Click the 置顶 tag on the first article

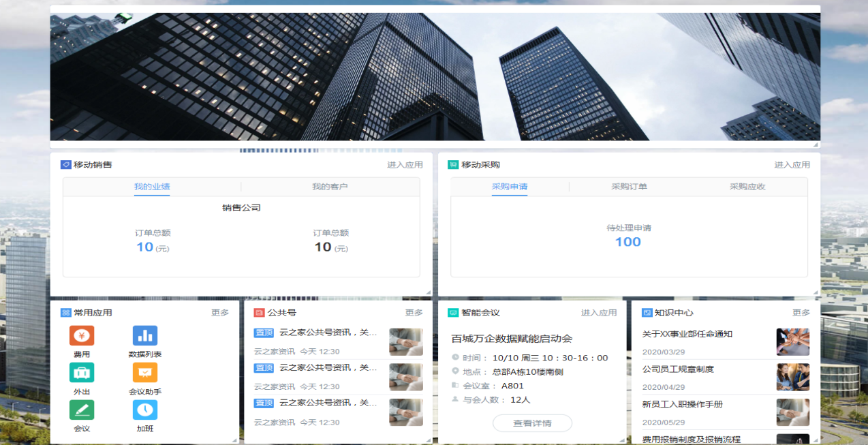click(x=264, y=333)
